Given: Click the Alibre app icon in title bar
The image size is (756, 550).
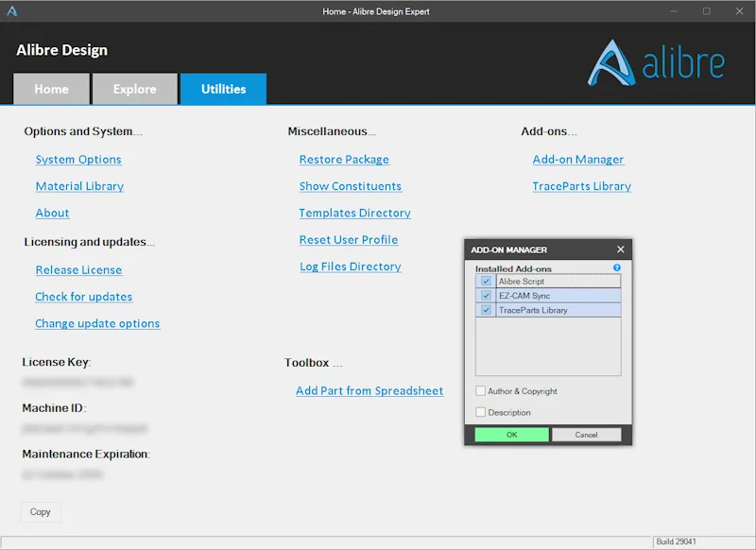Looking at the screenshot, I should tap(12, 11).
